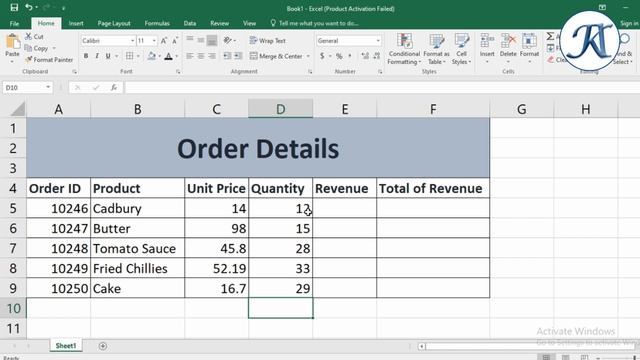The image size is (640, 360).
Task: Click the Format cells icon
Action: click(529, 41)
